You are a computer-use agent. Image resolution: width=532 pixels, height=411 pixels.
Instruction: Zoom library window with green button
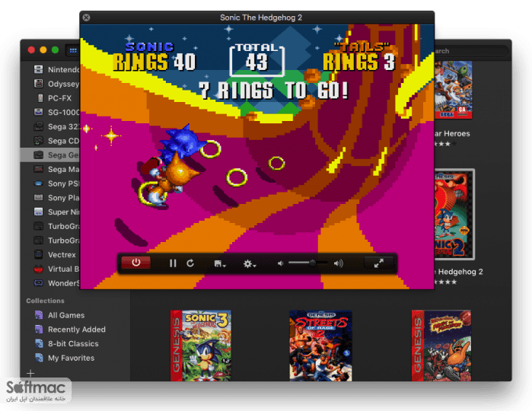[x=56, y=50]
